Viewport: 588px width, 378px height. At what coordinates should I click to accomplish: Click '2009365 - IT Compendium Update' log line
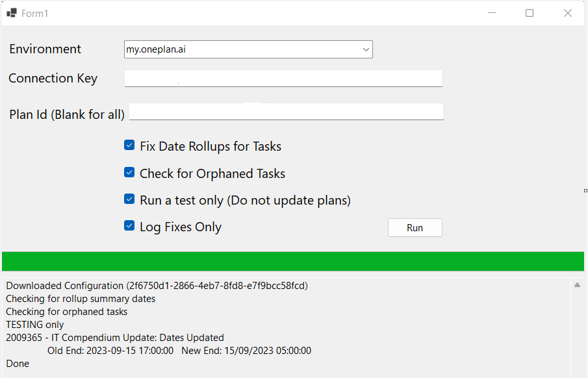point(115,338)
